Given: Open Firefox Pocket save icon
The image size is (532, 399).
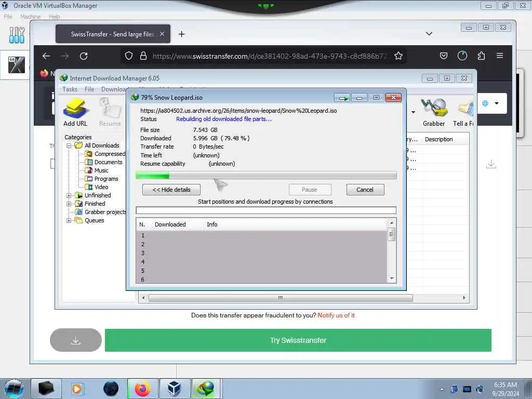Looking at the screenshot, I should click(x=444, y=56).
